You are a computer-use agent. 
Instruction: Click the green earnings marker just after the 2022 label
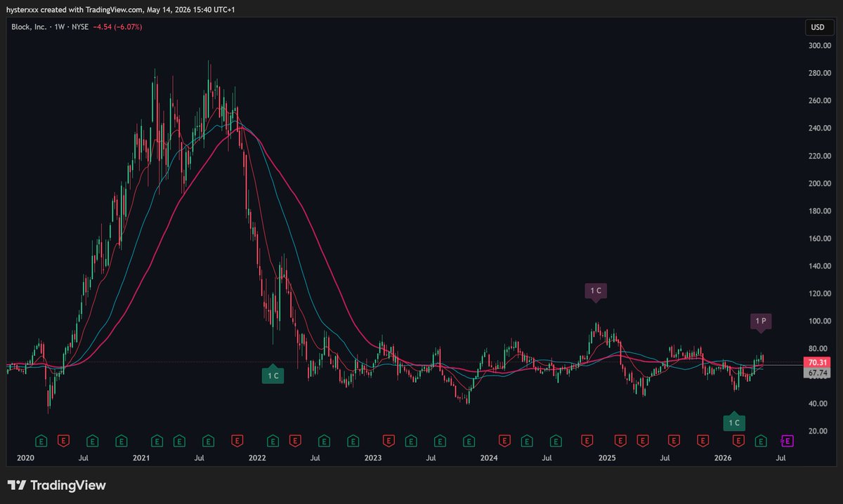point(273,441)
